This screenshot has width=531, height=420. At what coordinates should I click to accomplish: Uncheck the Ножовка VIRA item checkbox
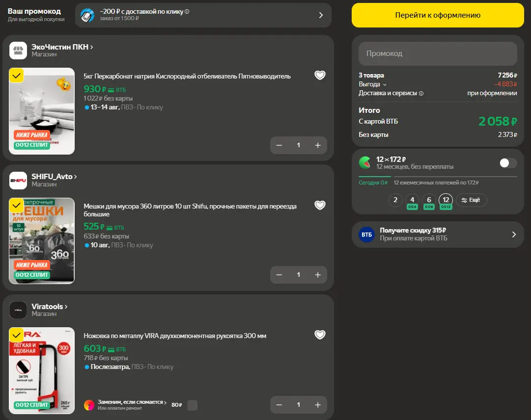coord(16,335)
